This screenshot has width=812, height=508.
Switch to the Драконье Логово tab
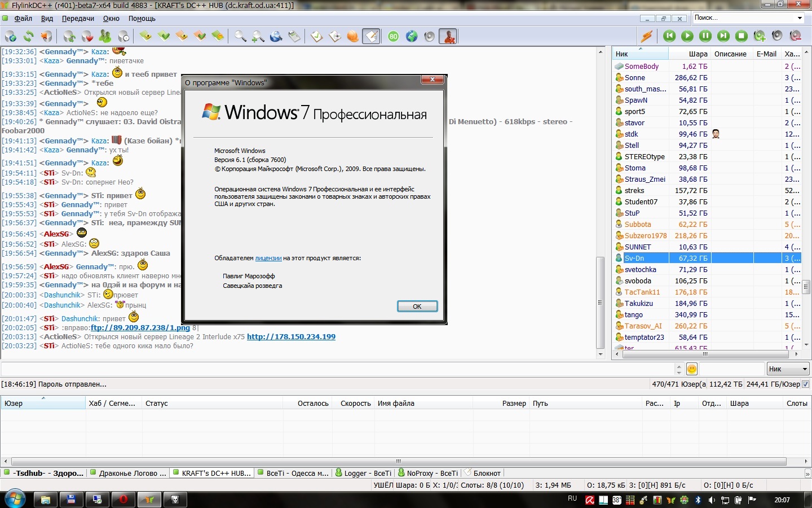point(128,473)
